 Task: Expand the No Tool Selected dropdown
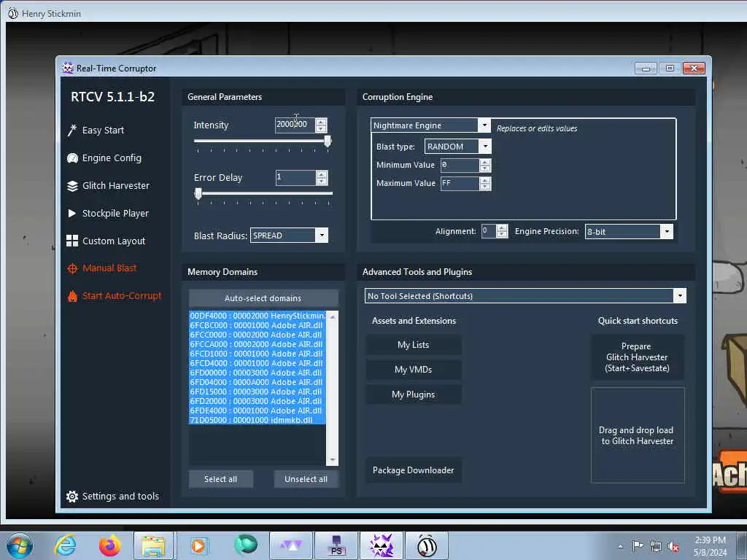coord(680,296)
